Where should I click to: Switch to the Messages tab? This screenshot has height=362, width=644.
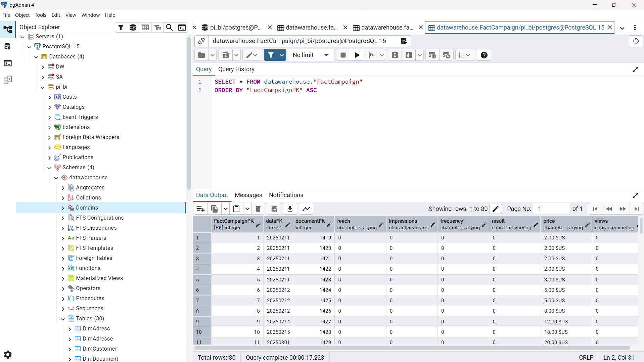[x=248, y=195]
